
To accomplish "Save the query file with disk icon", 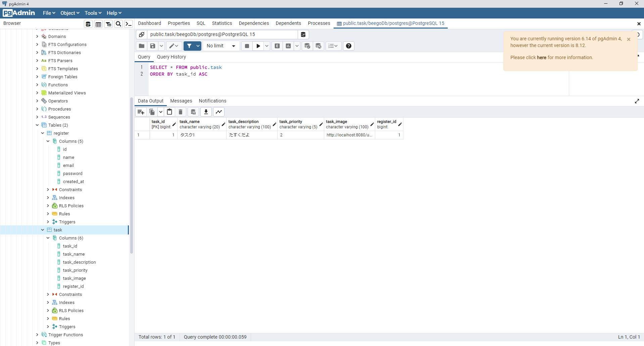I will 153,46.
